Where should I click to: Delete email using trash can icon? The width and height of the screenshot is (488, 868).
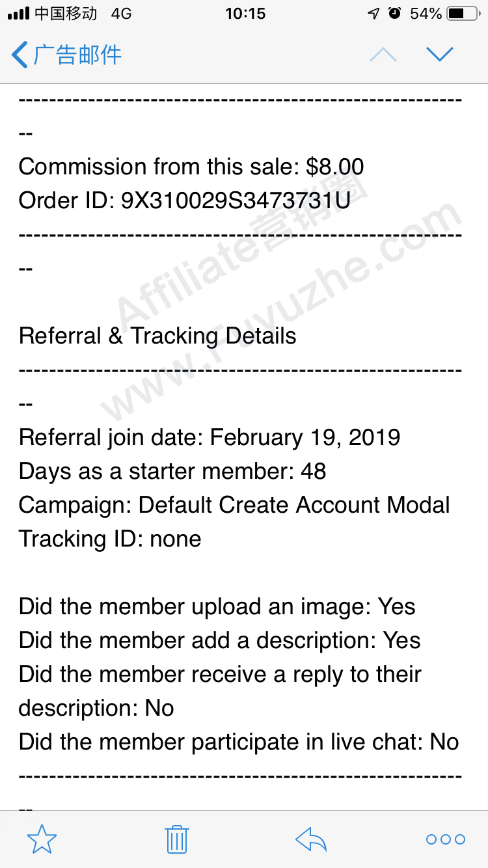[176, 839]
